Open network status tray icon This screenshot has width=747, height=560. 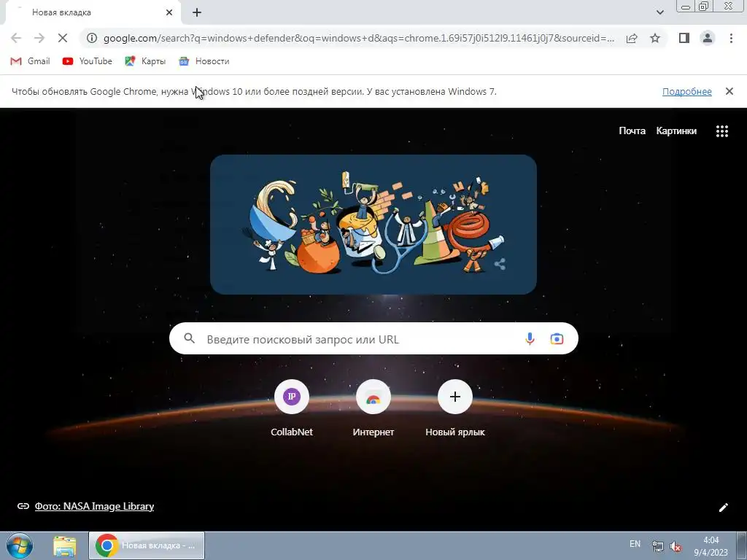coord(657,547)
